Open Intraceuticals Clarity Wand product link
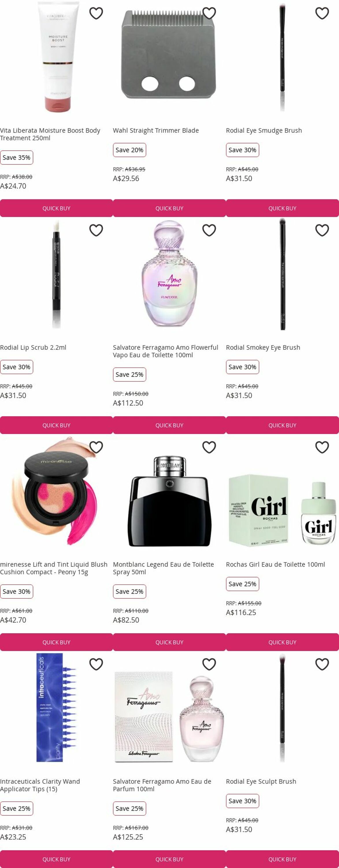339x868 pixels. (x=40, y=785)
